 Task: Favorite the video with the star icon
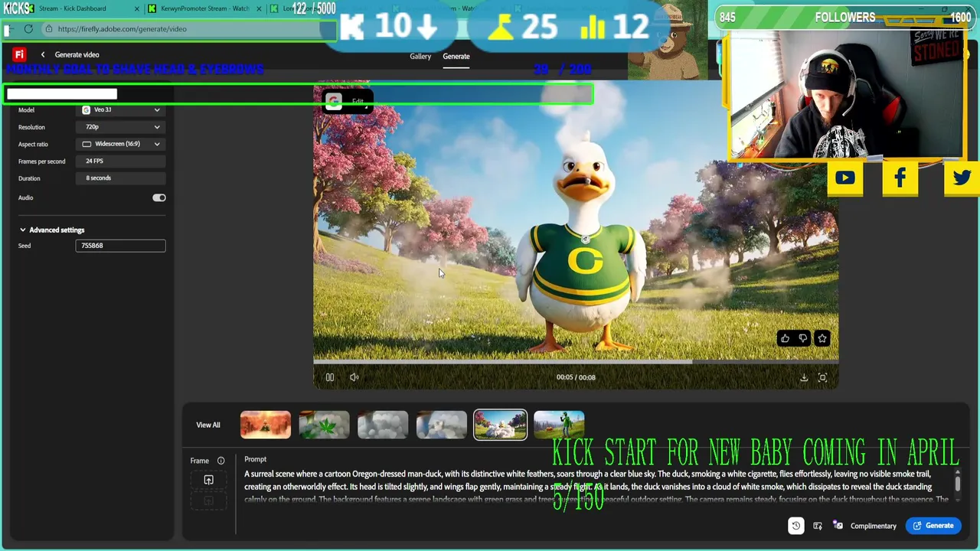click(x=822, y=338)
